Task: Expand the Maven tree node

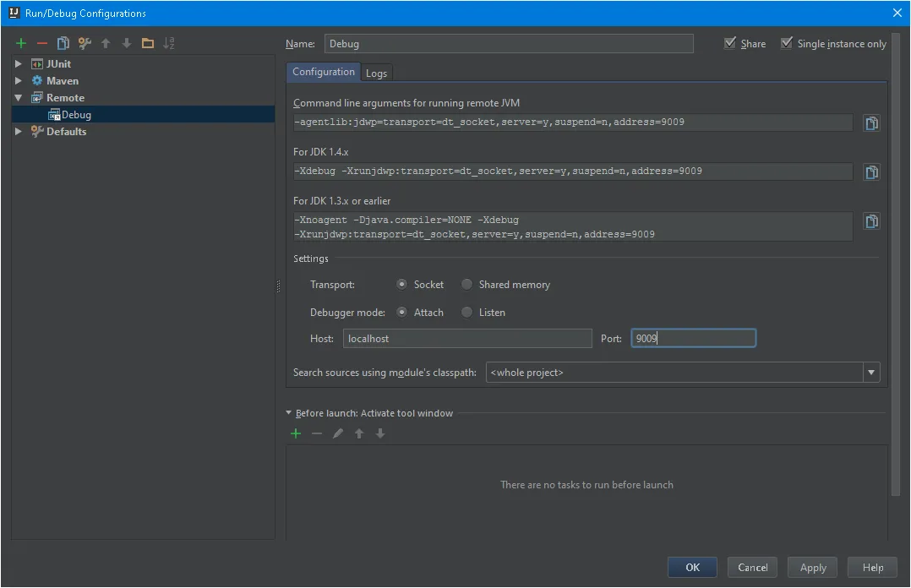Action: [x=18, y=81]
